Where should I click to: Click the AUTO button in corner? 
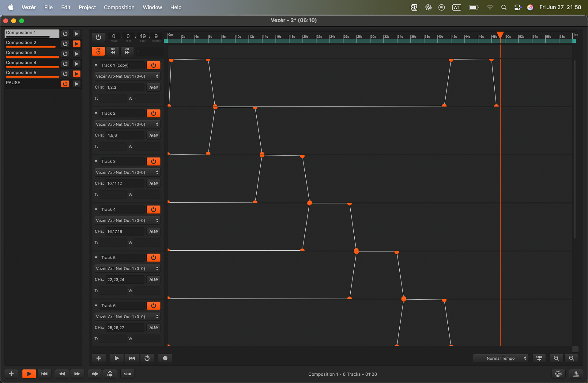click(x=576, y=374)
